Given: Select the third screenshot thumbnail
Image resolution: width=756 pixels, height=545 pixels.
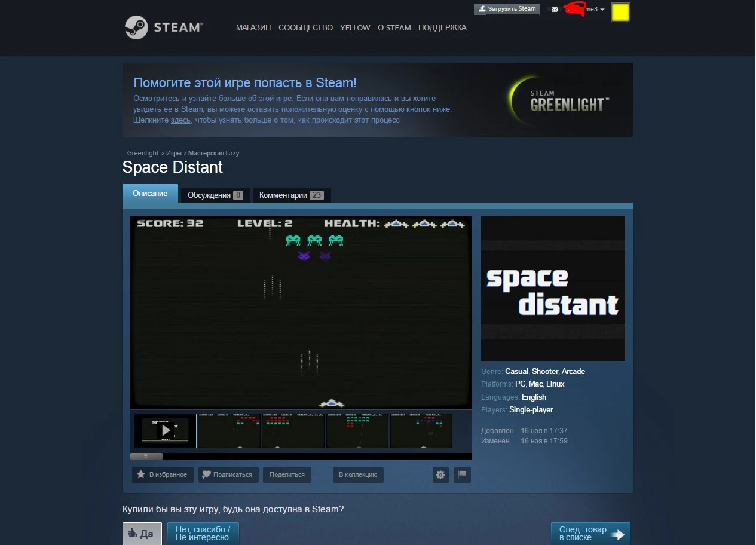Looking at the screenshot, I should [293, 430].
